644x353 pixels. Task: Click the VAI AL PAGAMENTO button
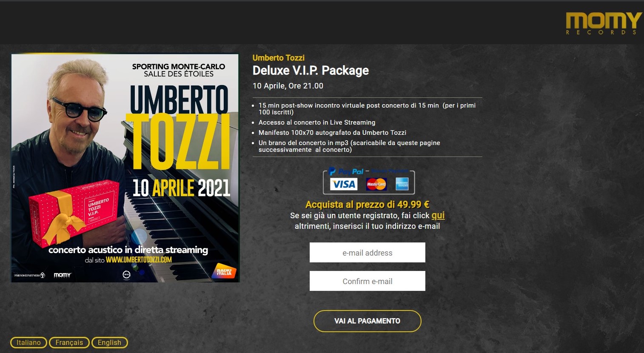pyautogui.click(x=368, y=321)
